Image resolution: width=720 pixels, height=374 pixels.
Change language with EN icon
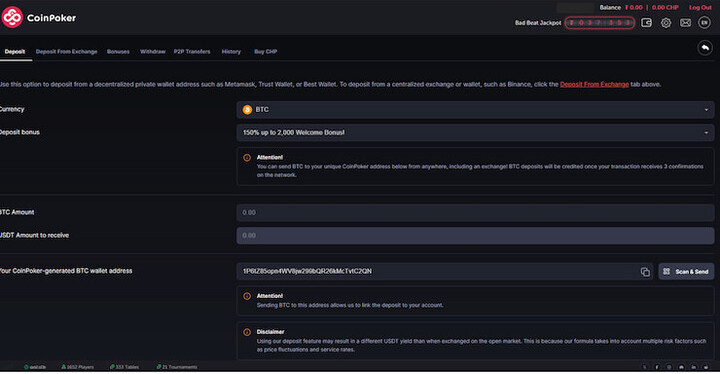pos(704,23)
